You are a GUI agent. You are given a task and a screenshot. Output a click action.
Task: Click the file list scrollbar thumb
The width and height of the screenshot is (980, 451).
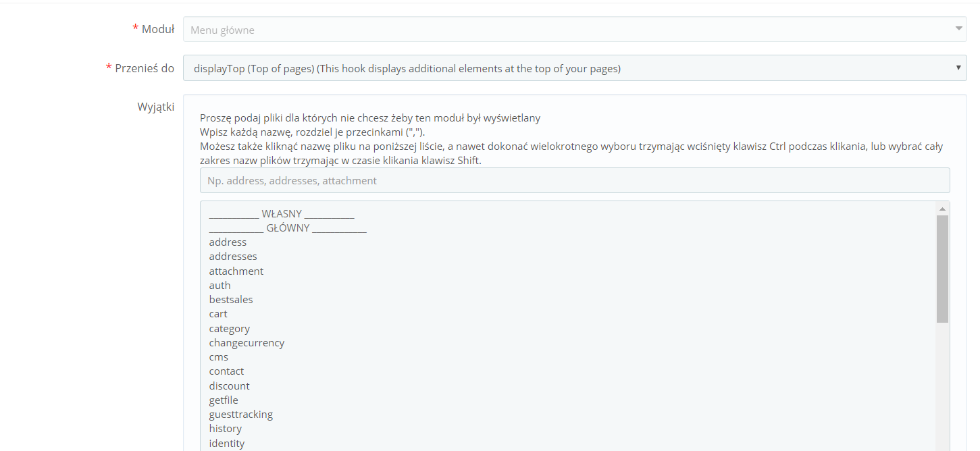click(942, 269)
